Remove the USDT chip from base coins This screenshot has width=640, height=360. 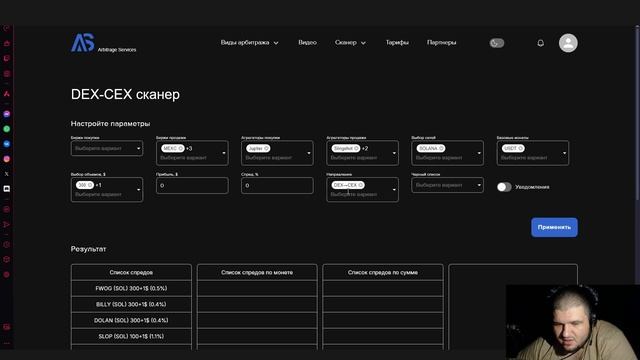click(520, 149)
